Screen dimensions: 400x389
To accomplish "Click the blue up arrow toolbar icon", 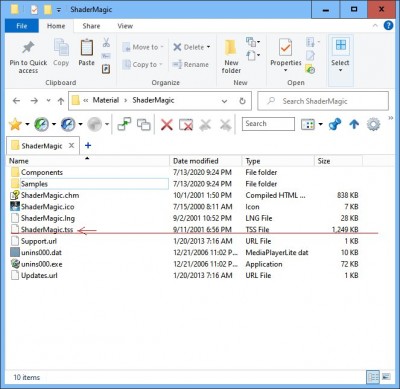I will pyautogui.click(x=354, y=125).
